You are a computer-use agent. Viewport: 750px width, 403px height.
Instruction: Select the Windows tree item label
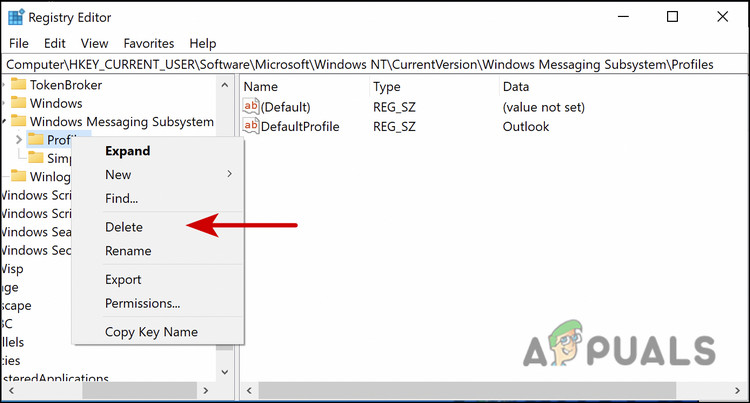[56, 103]
